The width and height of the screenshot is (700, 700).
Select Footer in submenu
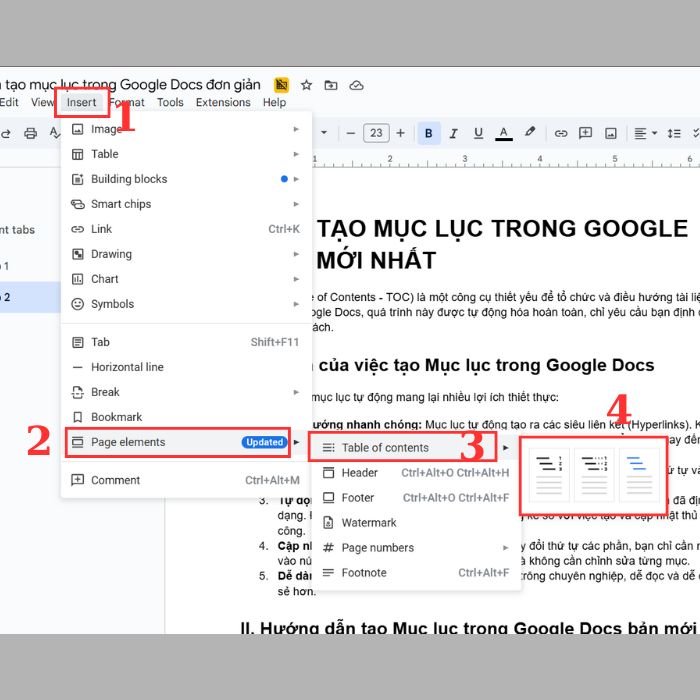tap(416, 498)
